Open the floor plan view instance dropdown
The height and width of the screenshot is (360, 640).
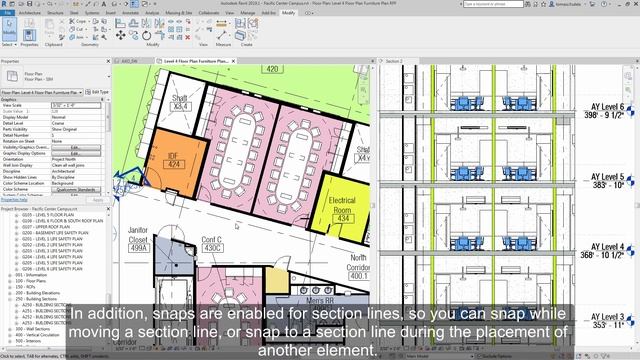pyautogui.click(x=42, y=93)
